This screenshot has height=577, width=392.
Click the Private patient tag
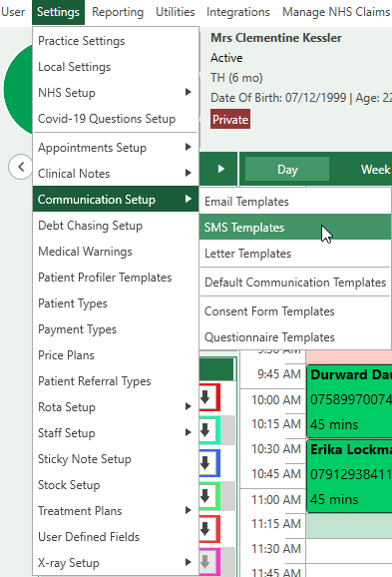pos(230,119)
